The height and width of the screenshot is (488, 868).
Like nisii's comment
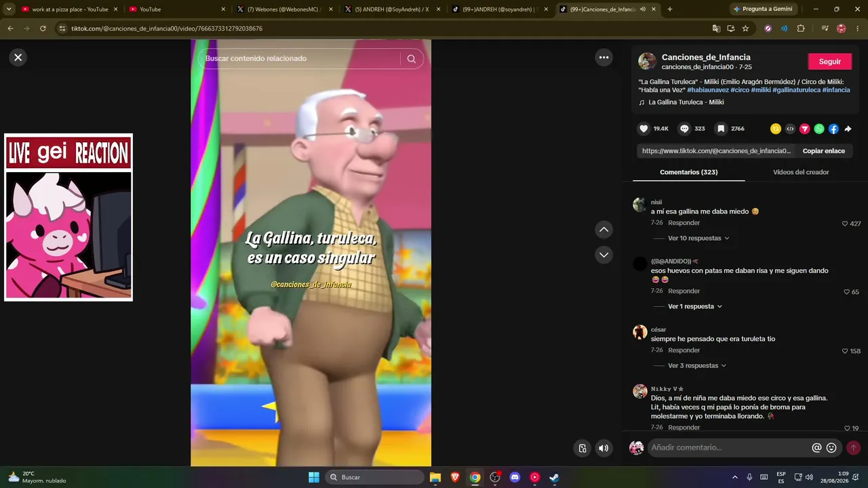pyautogui.click(x=845, y=224)
